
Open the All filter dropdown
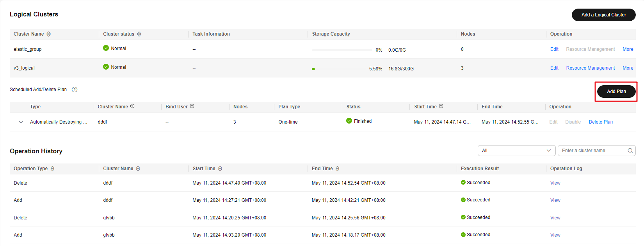[x=516, y=151]
